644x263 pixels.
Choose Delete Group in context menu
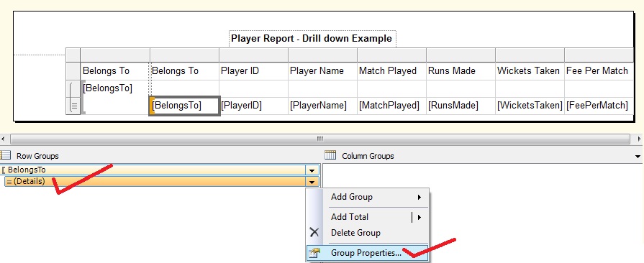tap(355, 233)
